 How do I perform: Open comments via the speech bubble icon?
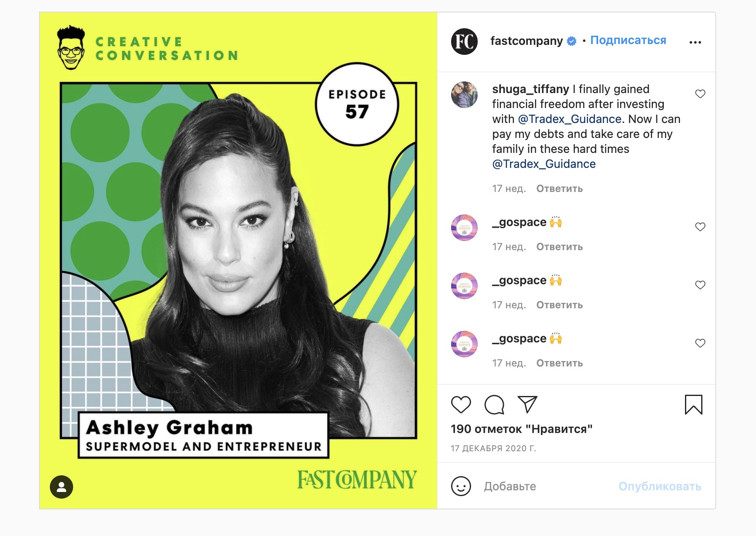(x=494, y=405)
